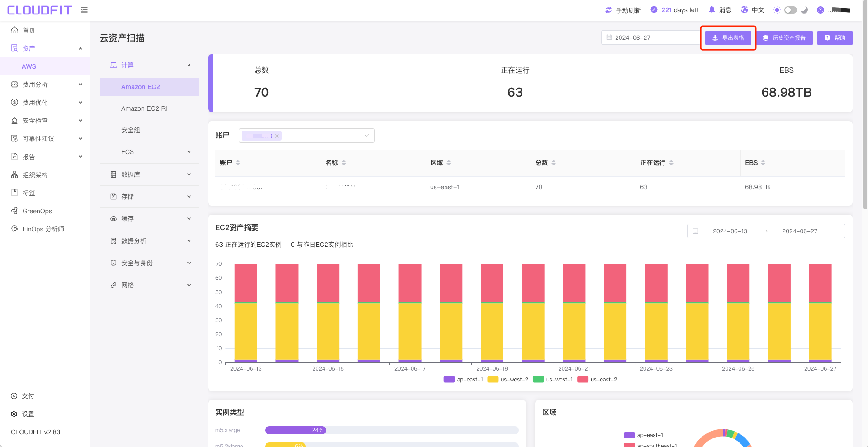Click the home icon beside 首页
Viewport: 868px width, 447px height.
pyautogui.click(x=14, y=30)
